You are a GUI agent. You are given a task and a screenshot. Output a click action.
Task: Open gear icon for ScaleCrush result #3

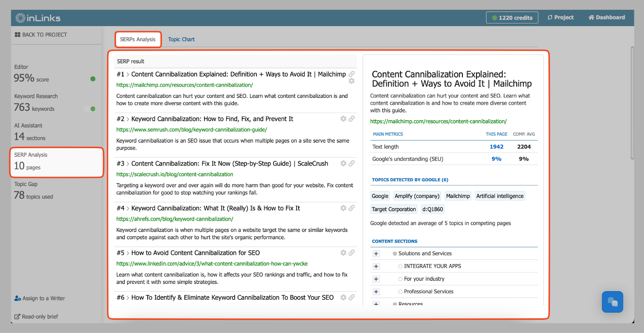tap(343, 163)
